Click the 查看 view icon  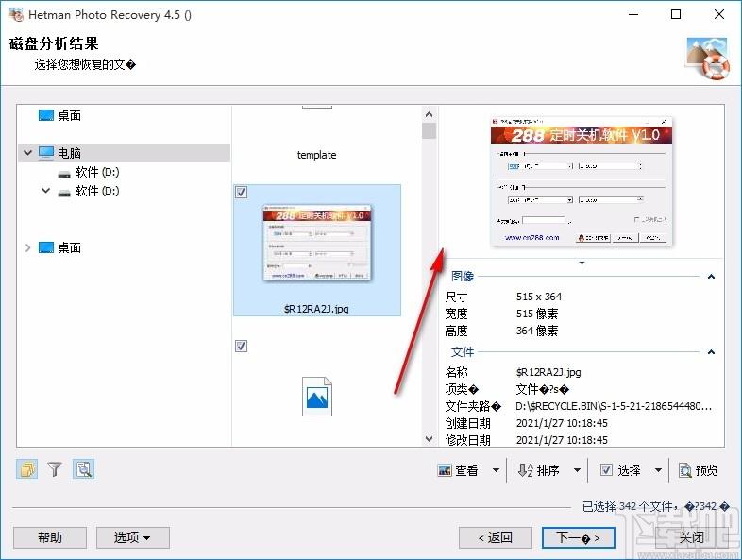coord(445,470)
